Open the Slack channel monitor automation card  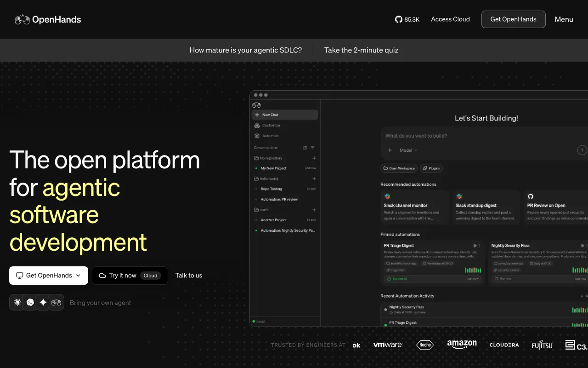click(415, 207)
